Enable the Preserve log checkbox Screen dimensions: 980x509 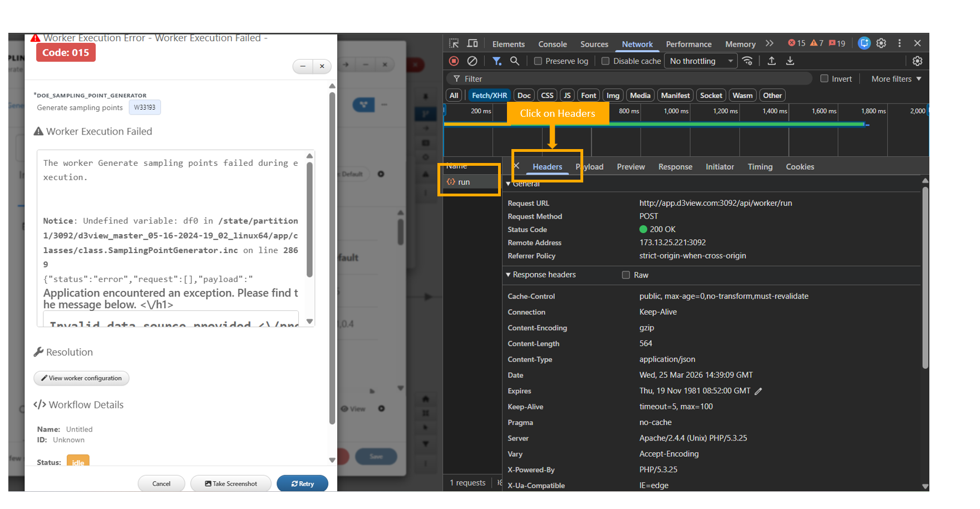click(538, 61)
